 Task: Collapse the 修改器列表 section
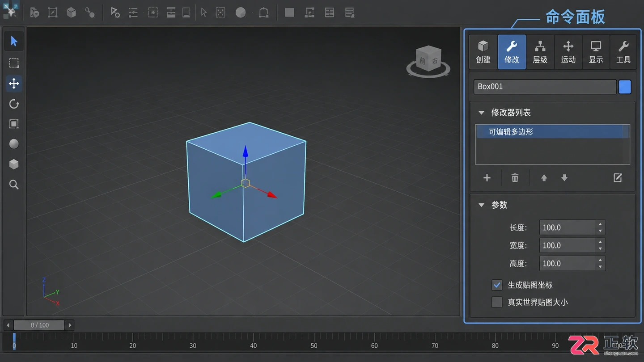482,113
